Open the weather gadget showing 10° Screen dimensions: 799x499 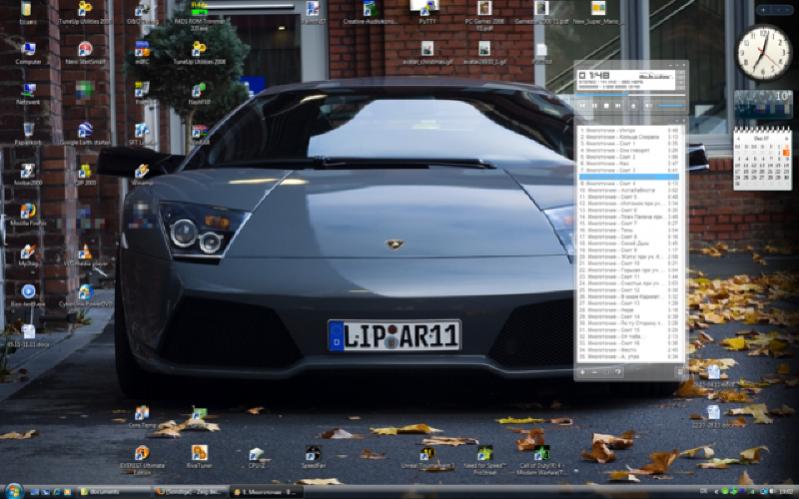pyautogui.click(x=763, y=104)
